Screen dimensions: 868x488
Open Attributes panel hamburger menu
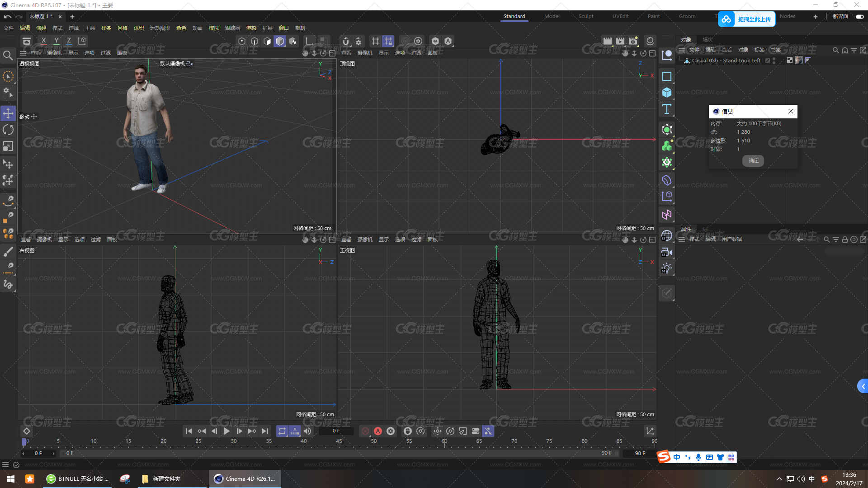[x=682, y=239]
